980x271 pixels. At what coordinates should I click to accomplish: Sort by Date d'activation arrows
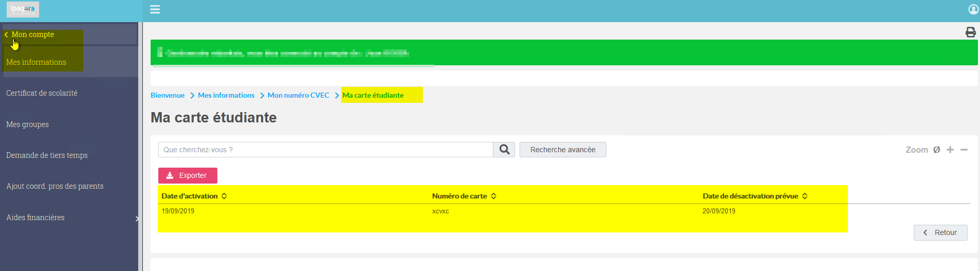click(x=224, y=196)
